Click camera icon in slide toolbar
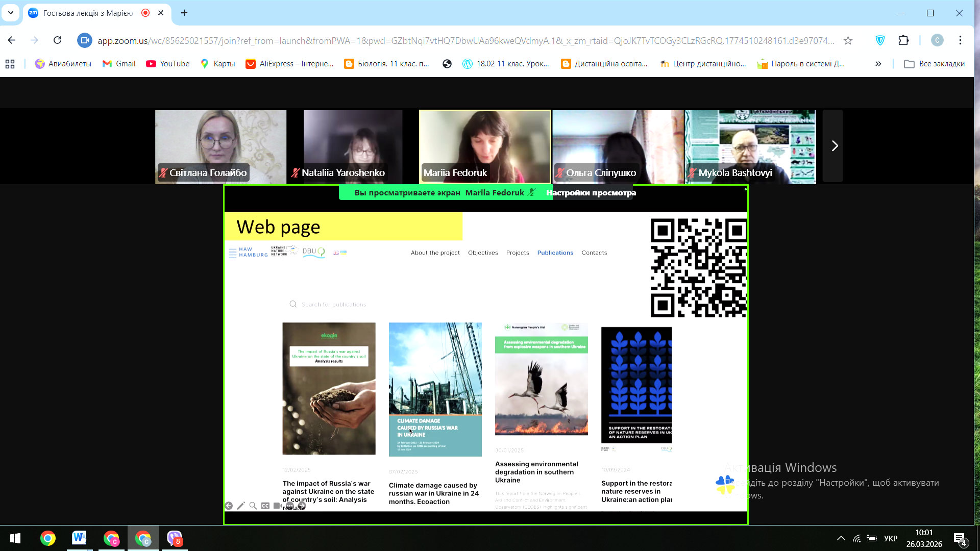The height and width of the screenshot is (551, 980). 277,506
